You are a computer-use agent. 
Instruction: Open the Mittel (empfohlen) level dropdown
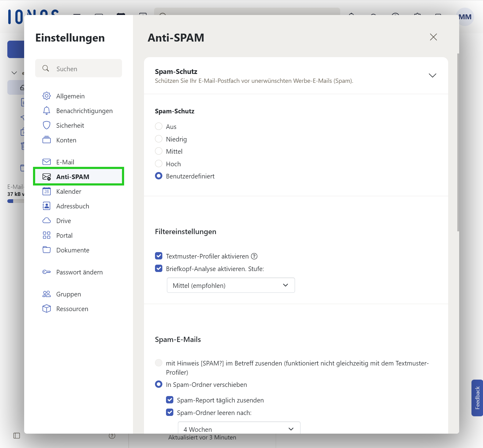click(x=231, y=285)
